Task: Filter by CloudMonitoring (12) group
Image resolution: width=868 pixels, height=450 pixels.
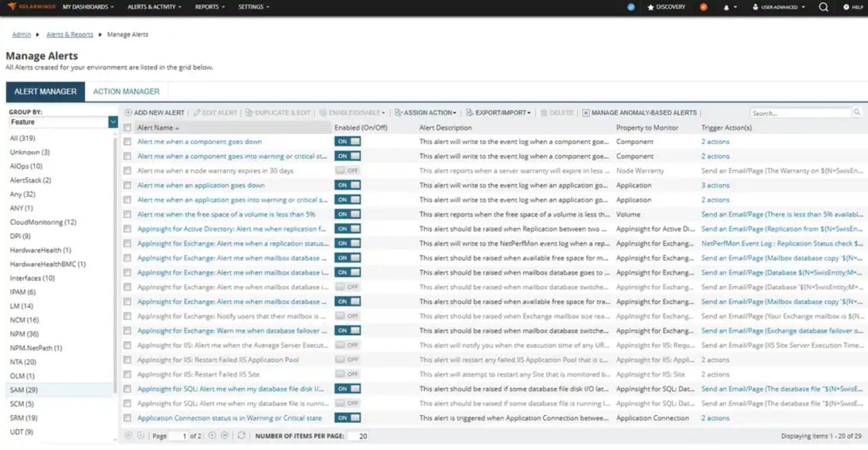Action: [43, 222]
